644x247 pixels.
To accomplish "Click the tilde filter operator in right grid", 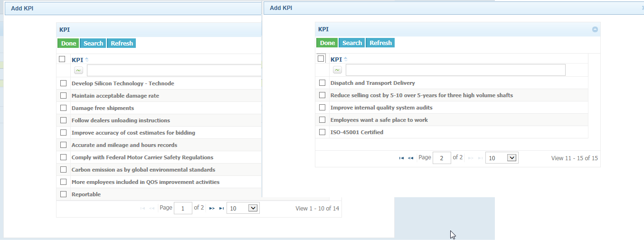I will pyautogui.click(x=337, y=70).
